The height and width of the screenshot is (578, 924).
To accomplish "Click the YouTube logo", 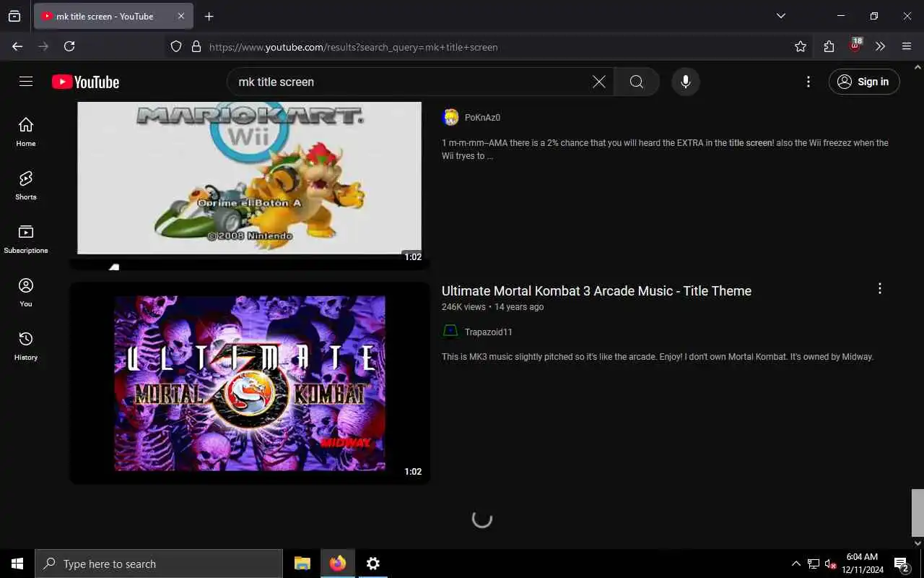I will point(85,82).
